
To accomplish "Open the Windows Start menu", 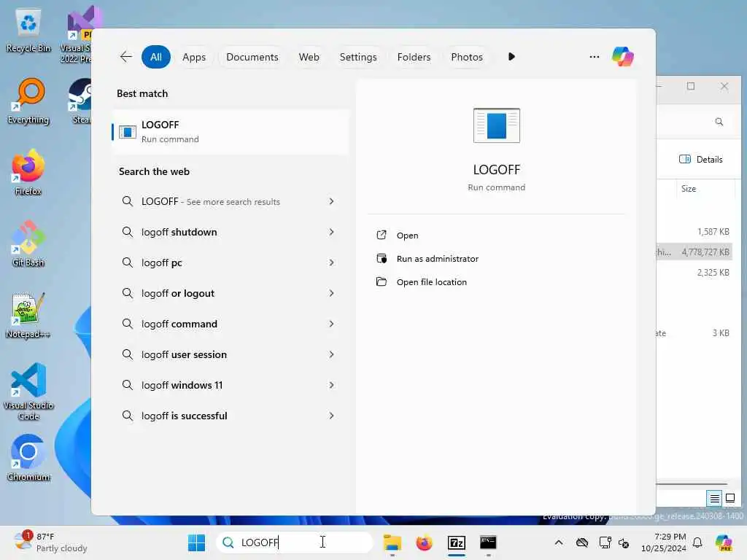I will [x=196, y=542].
